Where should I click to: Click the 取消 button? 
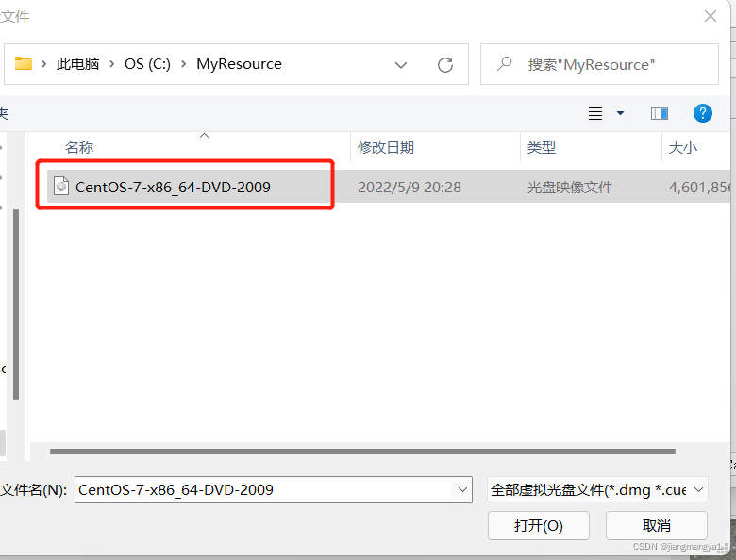coord(656,525)
